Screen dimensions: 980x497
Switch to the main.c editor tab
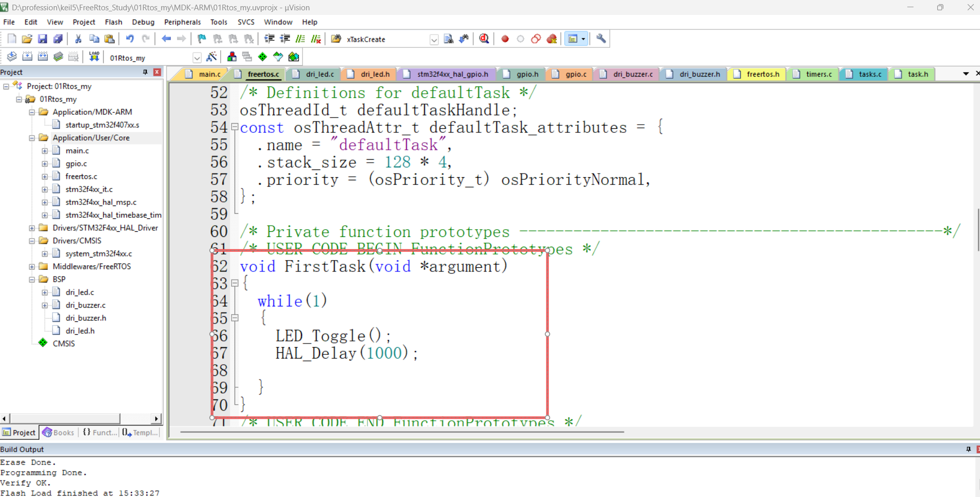click(x=204, y=74)
